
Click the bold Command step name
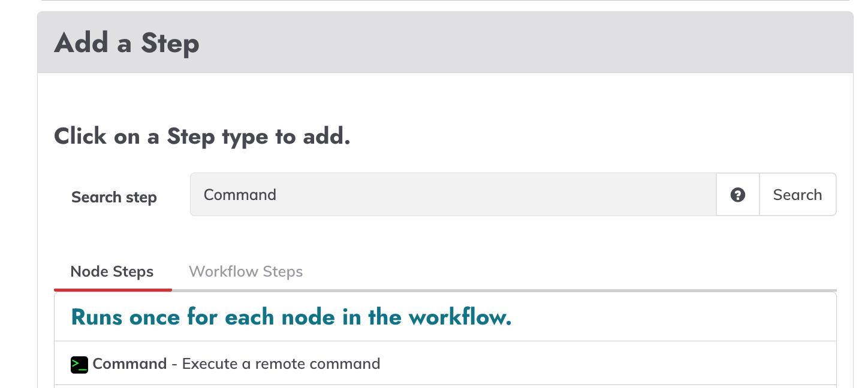pyautogui.click(x=129, y=363)
